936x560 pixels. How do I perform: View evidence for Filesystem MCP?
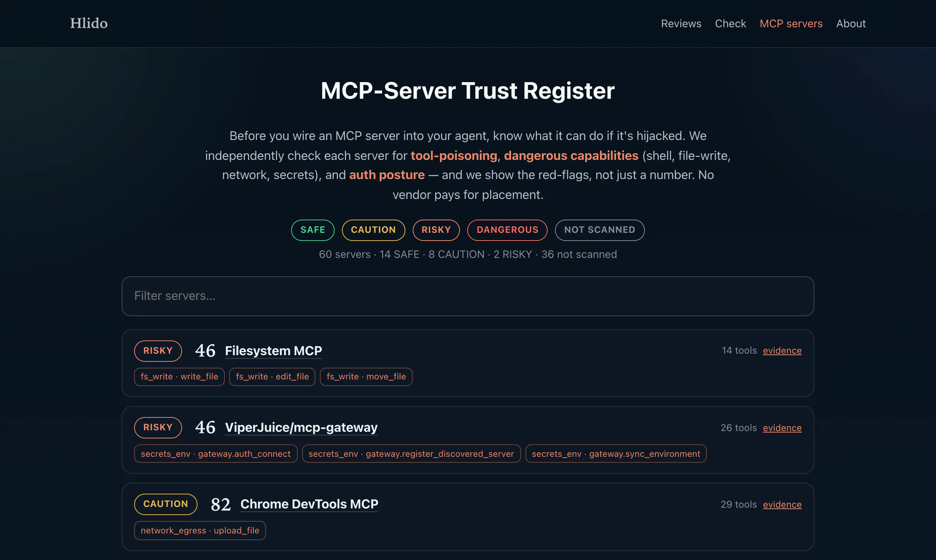tap(782, 350)
